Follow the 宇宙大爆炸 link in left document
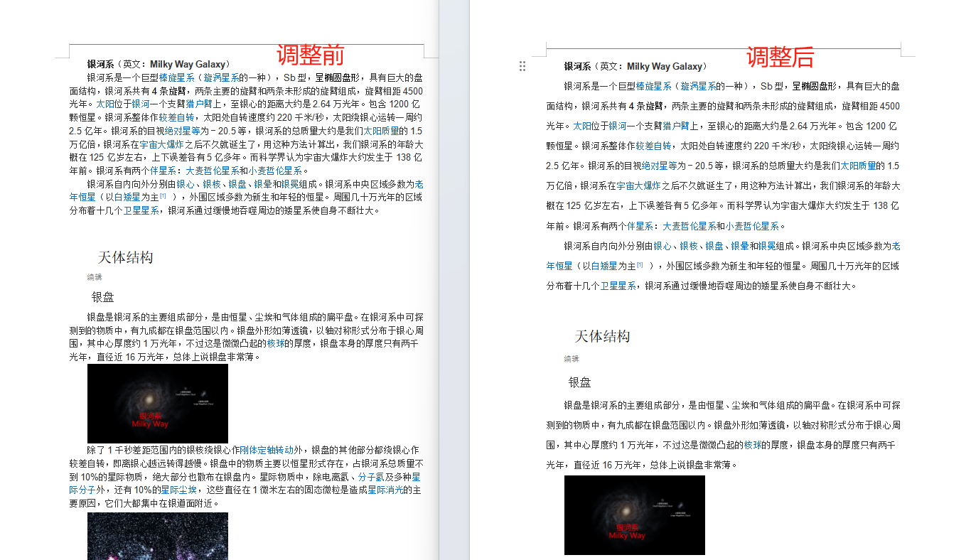971x560 pixels. pyautogui.click(x=161, y=144)
